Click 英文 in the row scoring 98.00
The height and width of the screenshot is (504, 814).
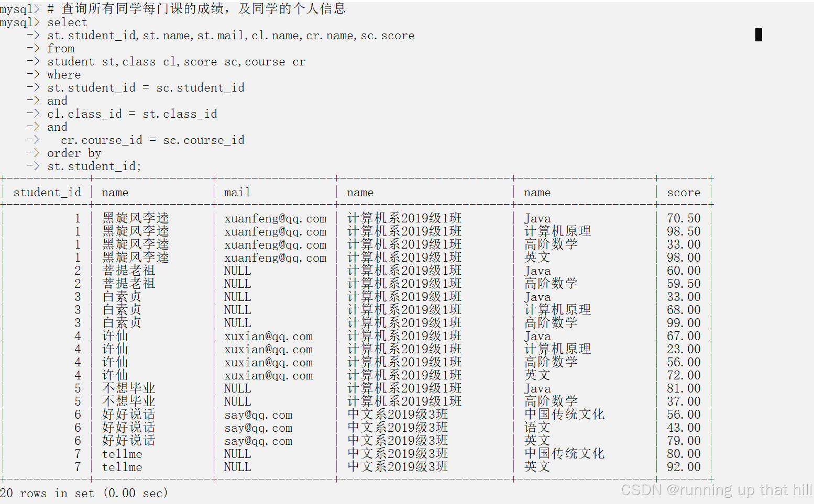537,257
